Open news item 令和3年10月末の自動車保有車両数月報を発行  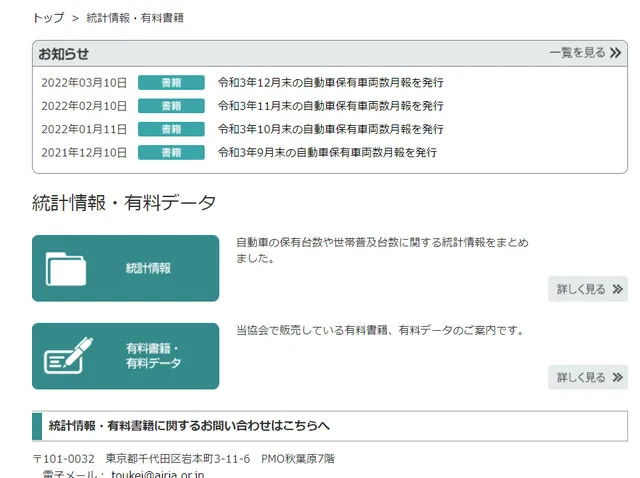(x=331, y=129)
